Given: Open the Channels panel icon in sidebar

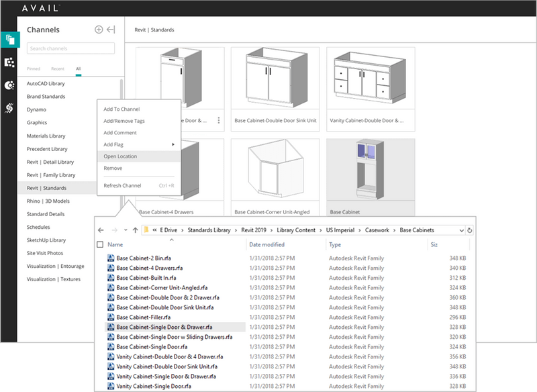Looking at the screenshot, I should tap(9, 39).
